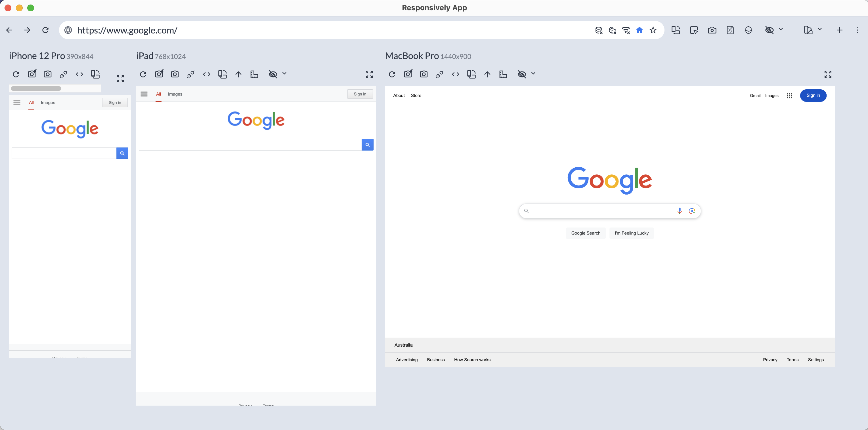Click blue Sign in button in MacBook view
Viewport: 868px width, 430px height.
pos(814,96)
